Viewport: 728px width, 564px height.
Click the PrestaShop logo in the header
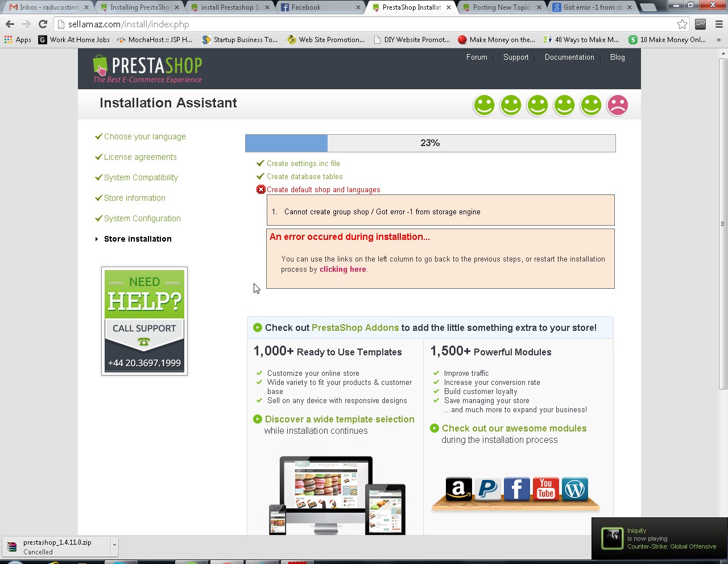147,69
